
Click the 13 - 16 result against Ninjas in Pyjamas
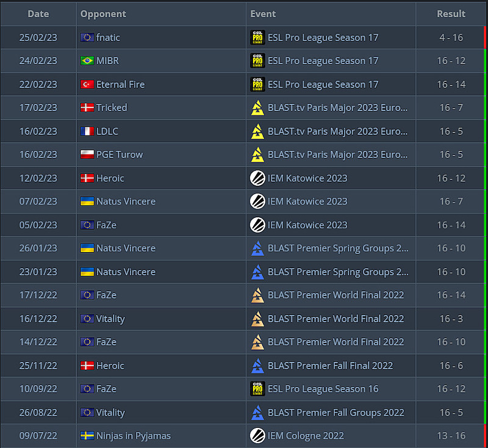(x=451, y=436)
